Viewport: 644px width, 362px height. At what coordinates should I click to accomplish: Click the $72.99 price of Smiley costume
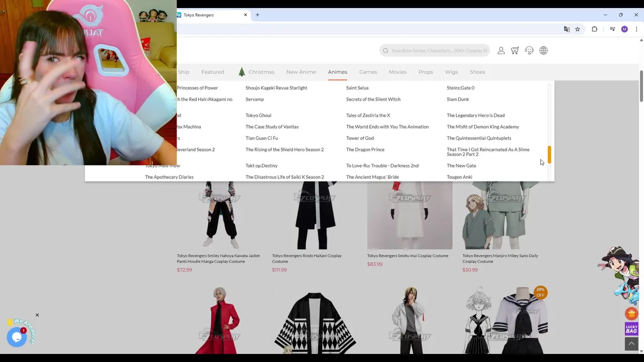pyautogui.click(x=184, y=269)
